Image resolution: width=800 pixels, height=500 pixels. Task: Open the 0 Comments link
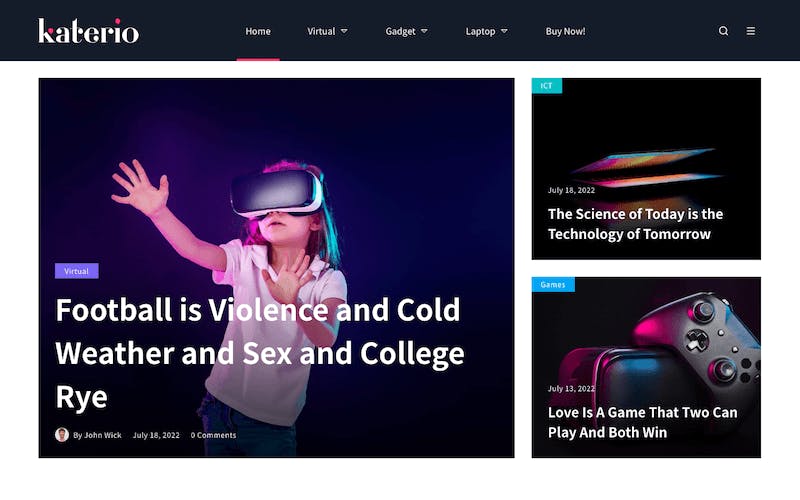(x=213, y=435)
